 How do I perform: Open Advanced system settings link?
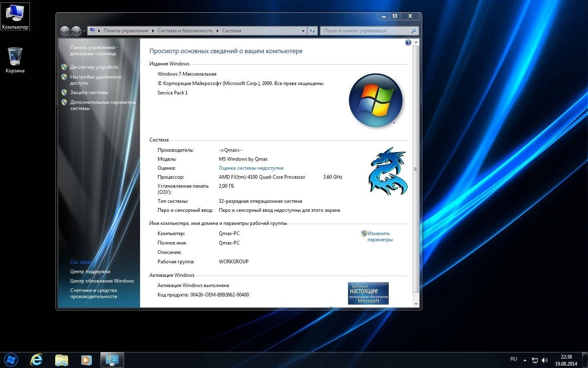103,105
